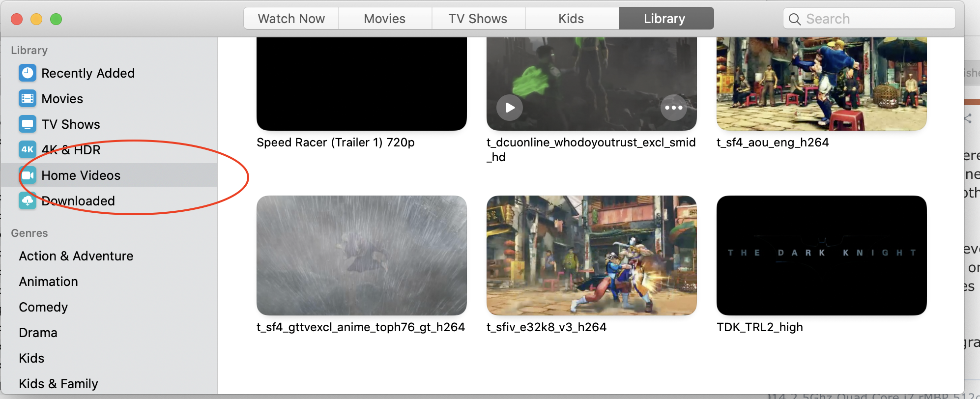Open the TV Shows tab
This screenshot has height=399, width=980.
tap(478, 19)
